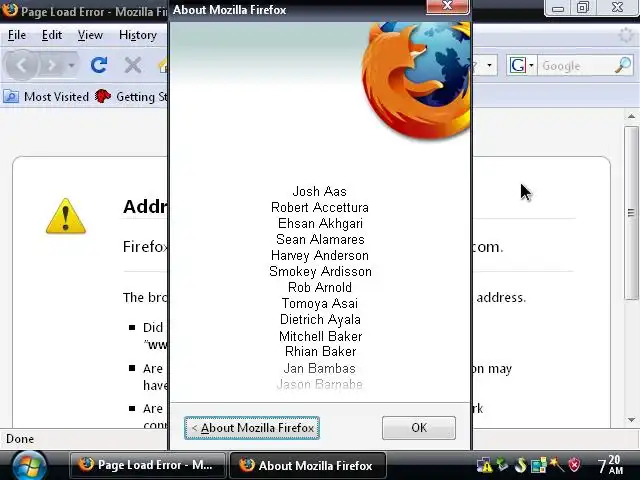Click the Safely Remove Hardware tray icon

tap(502, 465)
